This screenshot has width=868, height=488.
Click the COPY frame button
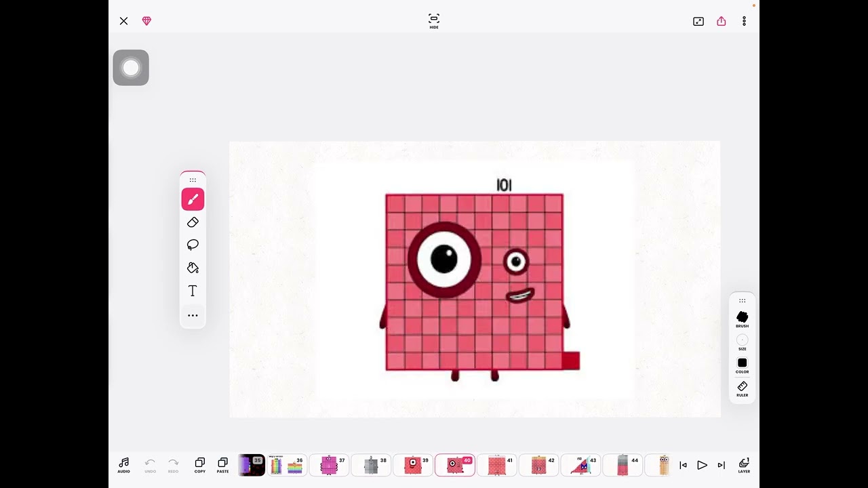(200, 466)
